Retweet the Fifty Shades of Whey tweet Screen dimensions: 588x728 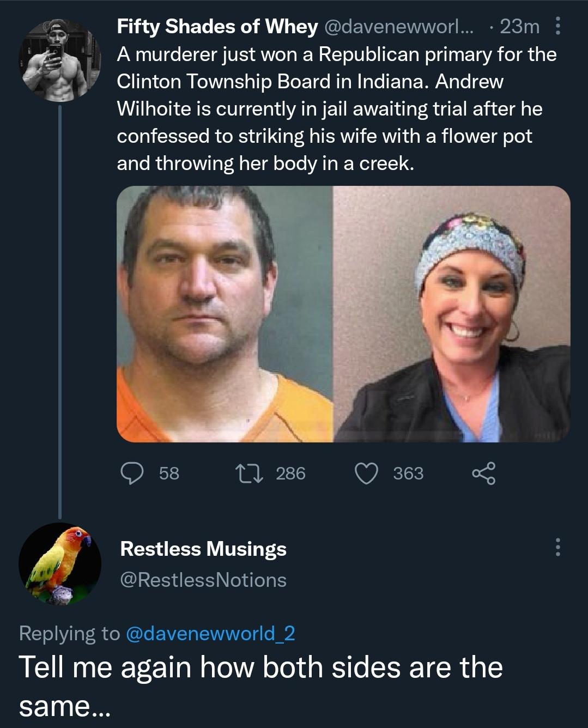tap(248, 473)
